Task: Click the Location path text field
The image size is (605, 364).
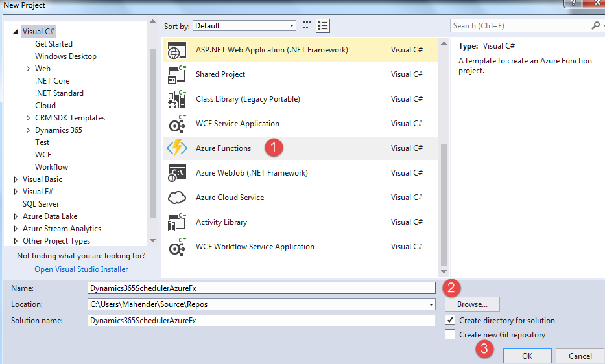Action: point(257,304)
